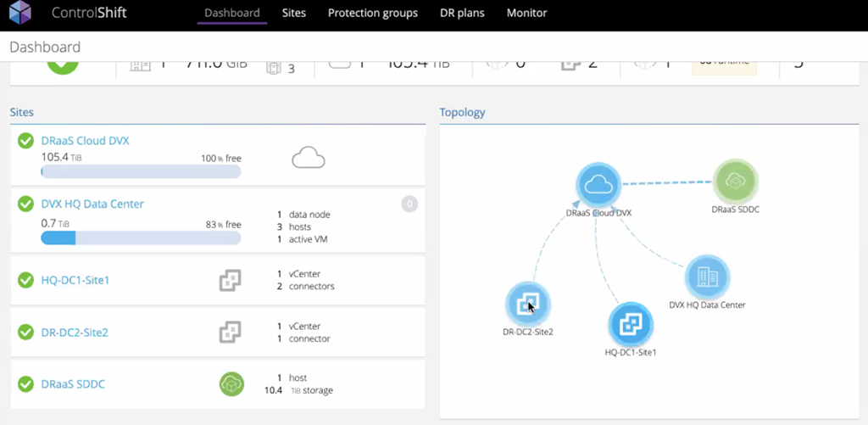Image resolution: width=868 pixels, height=425 pixels.
Task: Click the '1 host' text in DRaaS SDDC row
Action: coord(292,377)
